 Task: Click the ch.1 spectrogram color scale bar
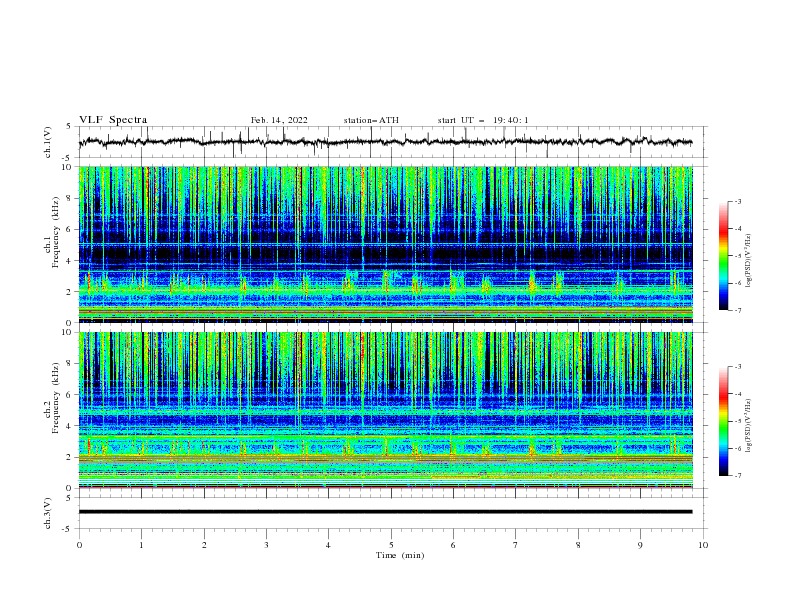point(724,256)
